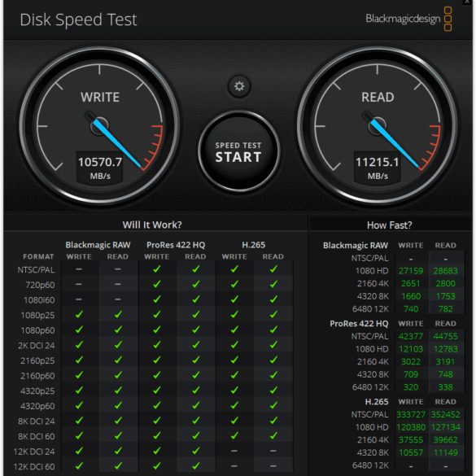Screen dimensions: 476x476
Task: Click H.265 read checkmark for 8K DCI 60
Action: pyautogui.click(x=273, y=436)
